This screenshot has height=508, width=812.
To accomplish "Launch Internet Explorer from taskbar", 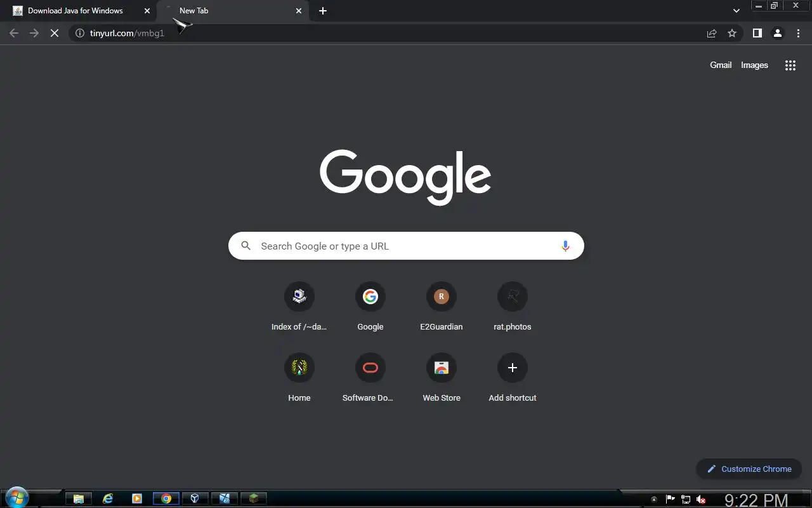I will (x=108, y=498).
